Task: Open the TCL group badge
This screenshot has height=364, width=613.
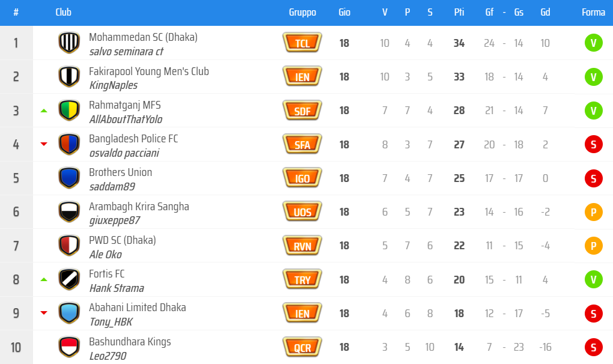Action: (302, 43)
